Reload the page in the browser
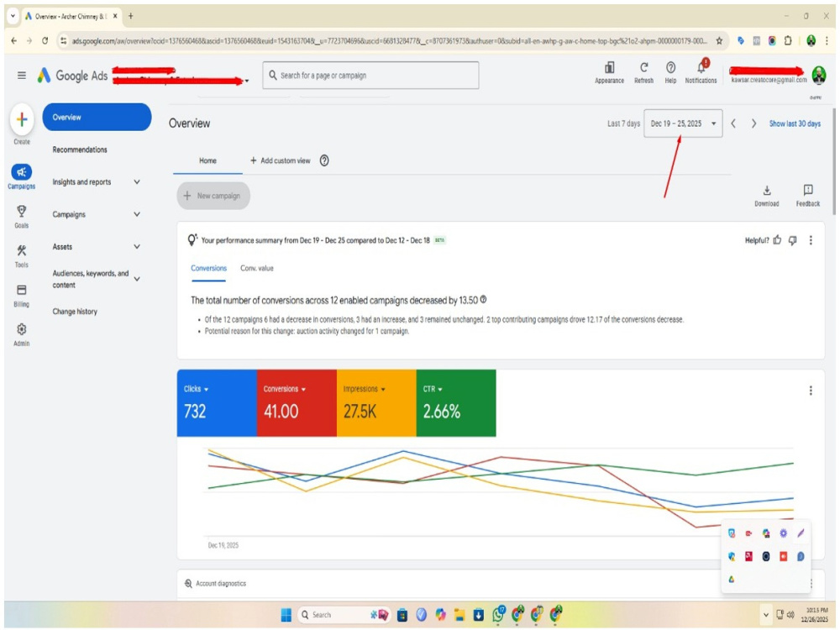 coord(45,40)
